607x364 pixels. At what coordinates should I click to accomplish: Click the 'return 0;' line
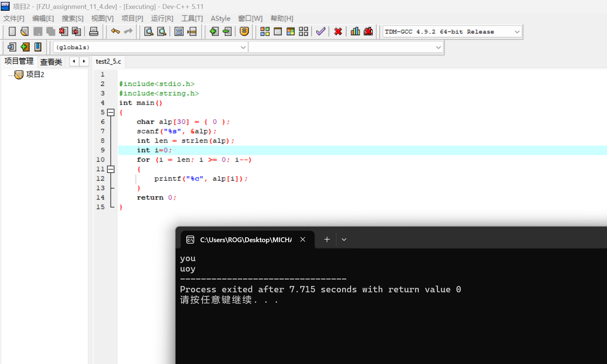coord(156,198)
